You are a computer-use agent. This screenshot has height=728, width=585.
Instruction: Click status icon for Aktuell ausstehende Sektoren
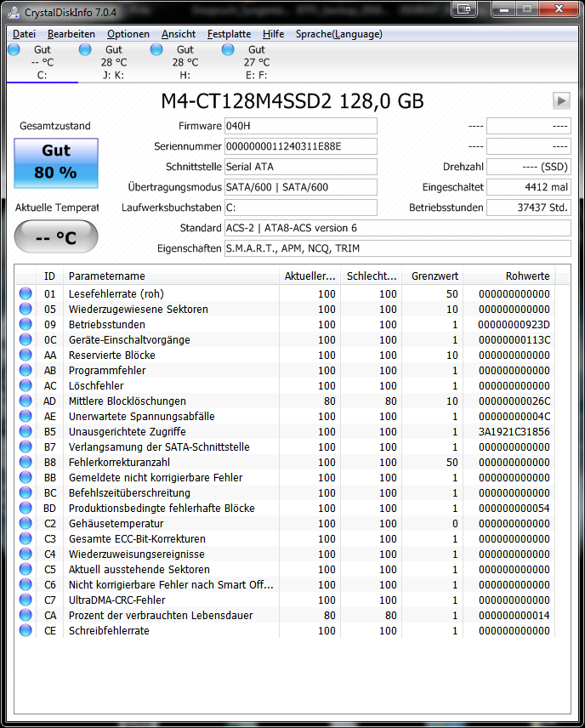26,569
